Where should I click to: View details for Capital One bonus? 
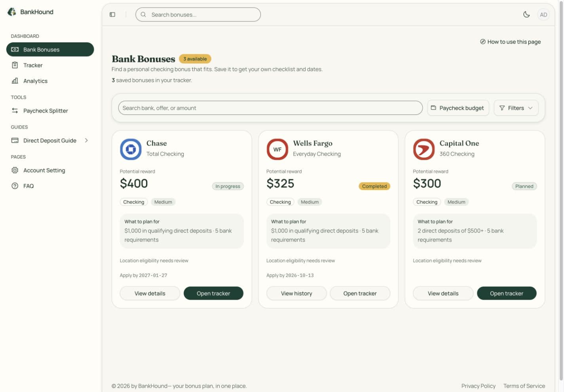443,293
